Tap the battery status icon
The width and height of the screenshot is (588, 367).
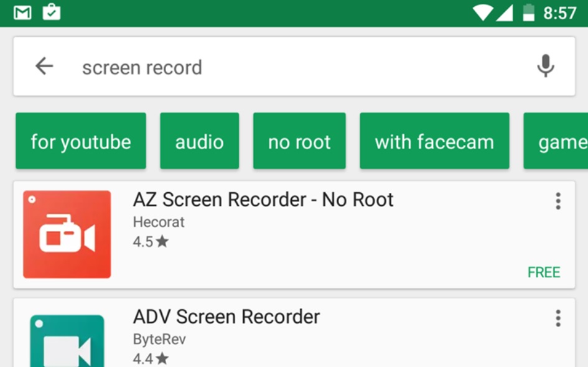529,12
